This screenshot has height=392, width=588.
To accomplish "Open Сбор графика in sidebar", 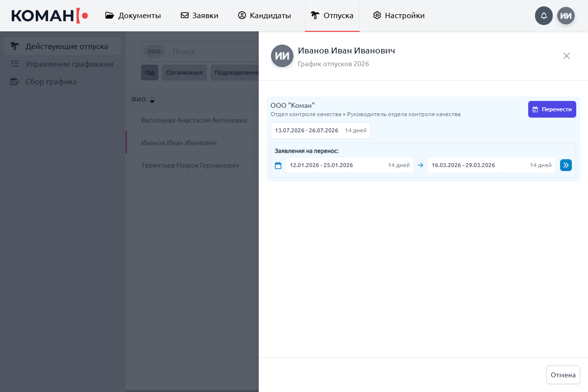I will point(51,82).
